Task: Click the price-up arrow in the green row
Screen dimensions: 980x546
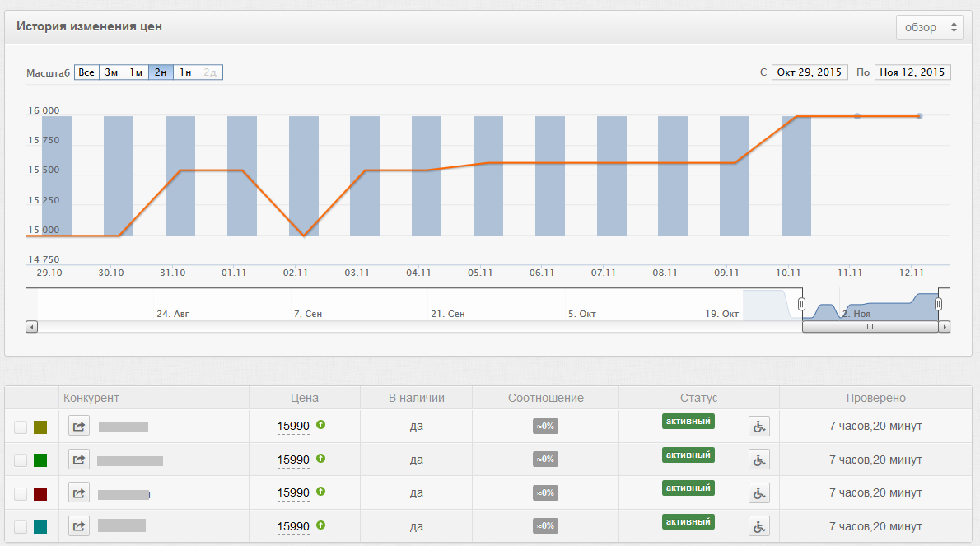Action: (x=320, y=459)
